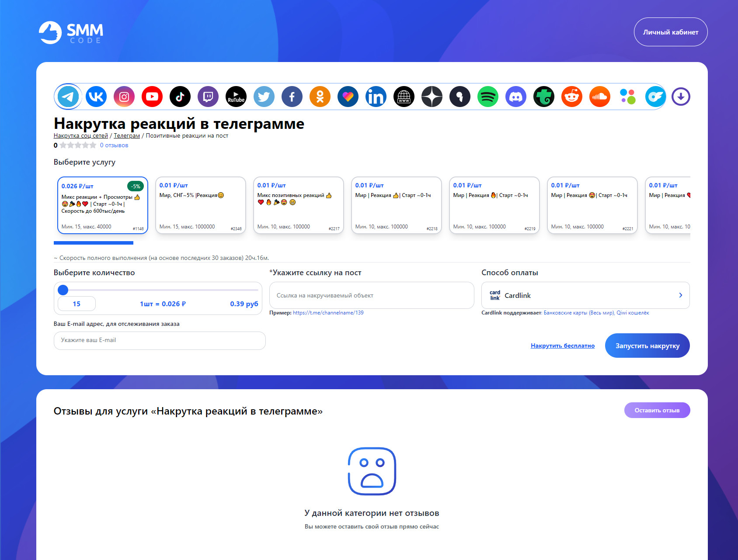This screenshot has height=560, width=738.
Task: Choose service card #2218 thumbs-up reaction
Action: coord(397,205)
